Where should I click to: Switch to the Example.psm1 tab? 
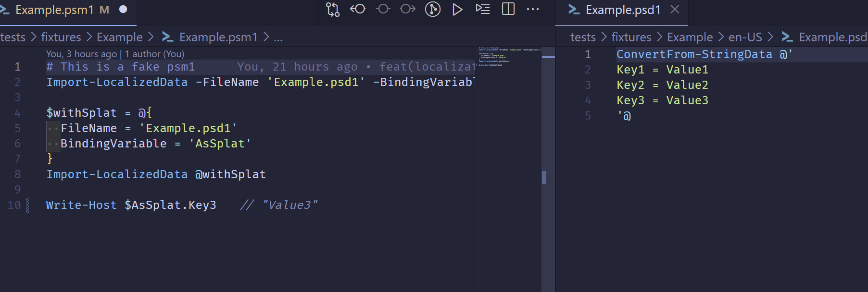pos(55,10)
